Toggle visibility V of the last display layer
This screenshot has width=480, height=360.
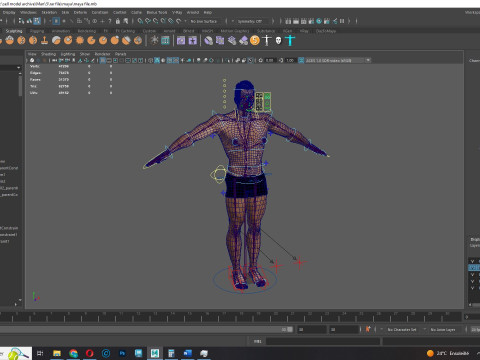(472, 288)
